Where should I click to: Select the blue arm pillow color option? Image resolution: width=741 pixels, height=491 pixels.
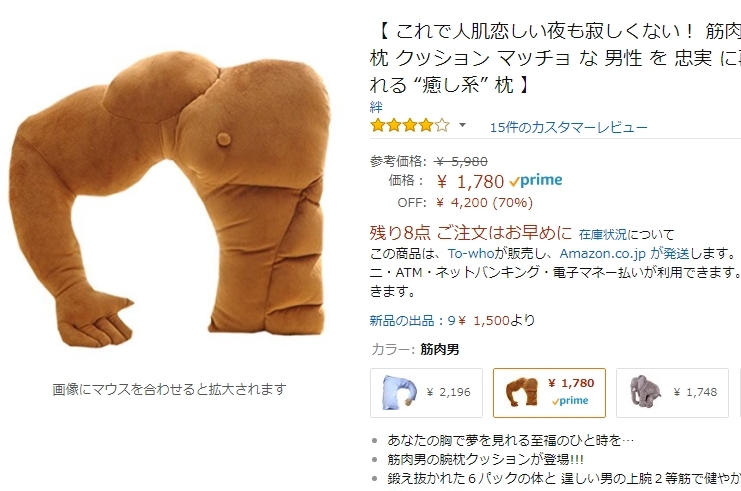coord(426,393)
